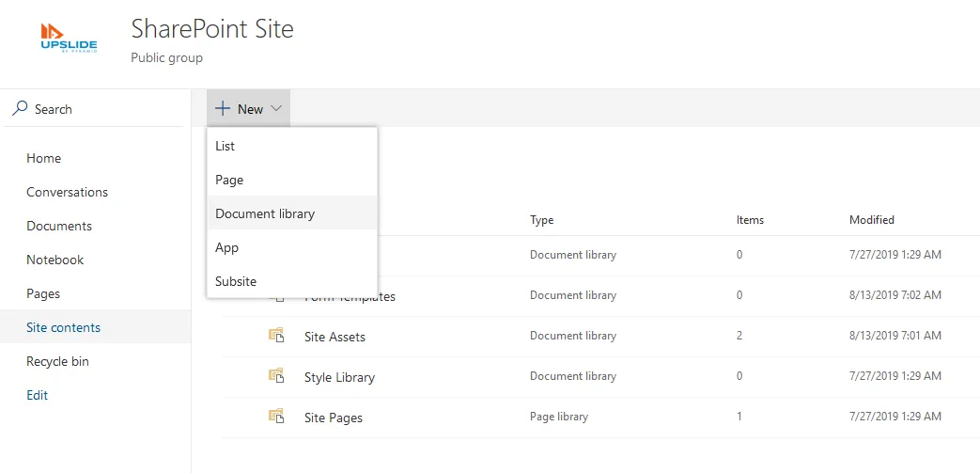Click the search magnifier icon
Screen dimensions: 980x473
(20, 108)
